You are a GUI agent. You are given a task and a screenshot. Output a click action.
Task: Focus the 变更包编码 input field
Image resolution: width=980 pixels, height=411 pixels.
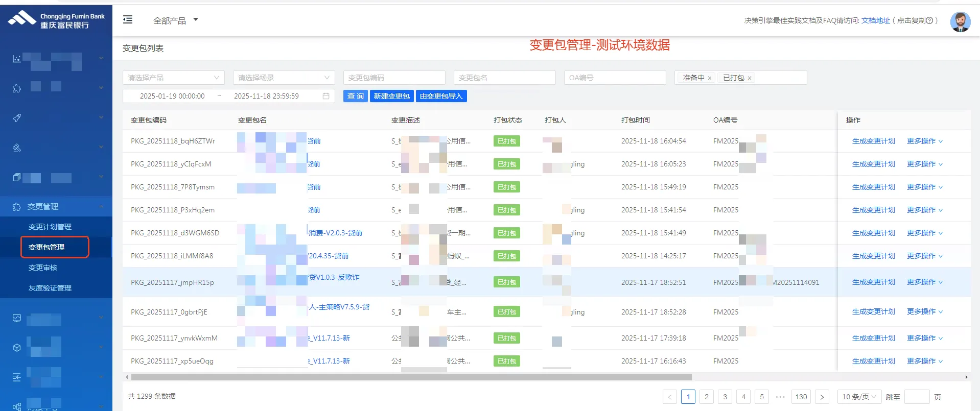click(394, 78)
